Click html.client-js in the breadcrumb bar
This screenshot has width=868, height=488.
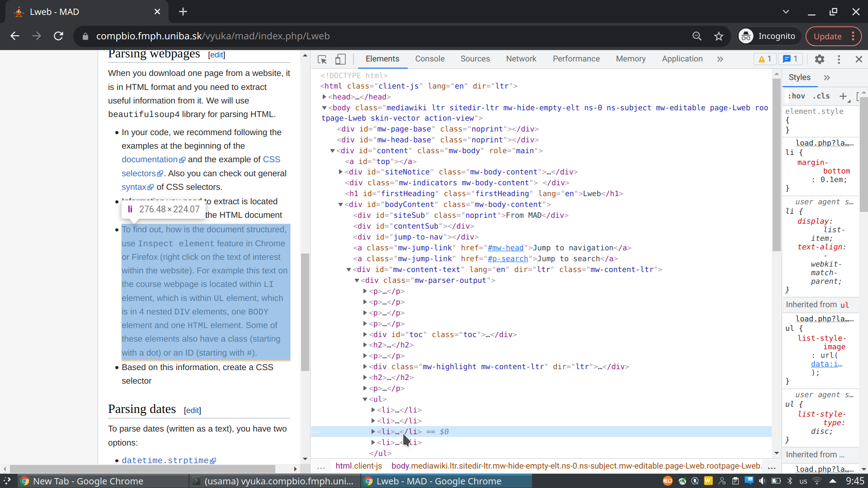359,466
